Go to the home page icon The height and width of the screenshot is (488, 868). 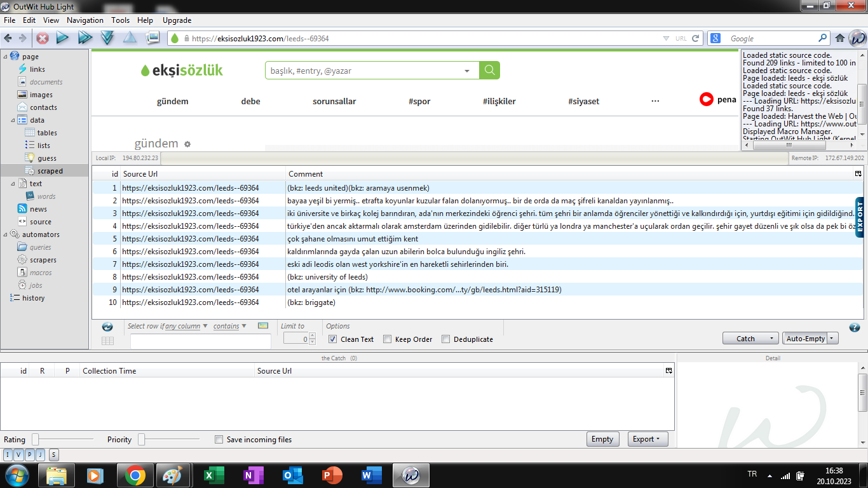[839, 38]
